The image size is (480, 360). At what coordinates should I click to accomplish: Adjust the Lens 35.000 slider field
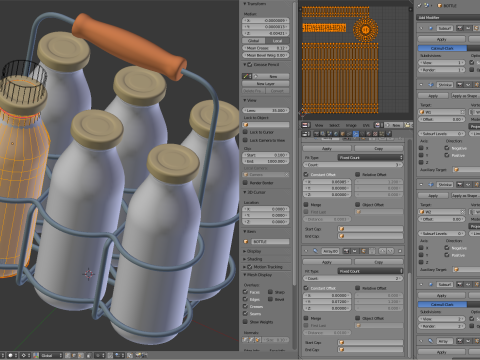coord(266,110)
